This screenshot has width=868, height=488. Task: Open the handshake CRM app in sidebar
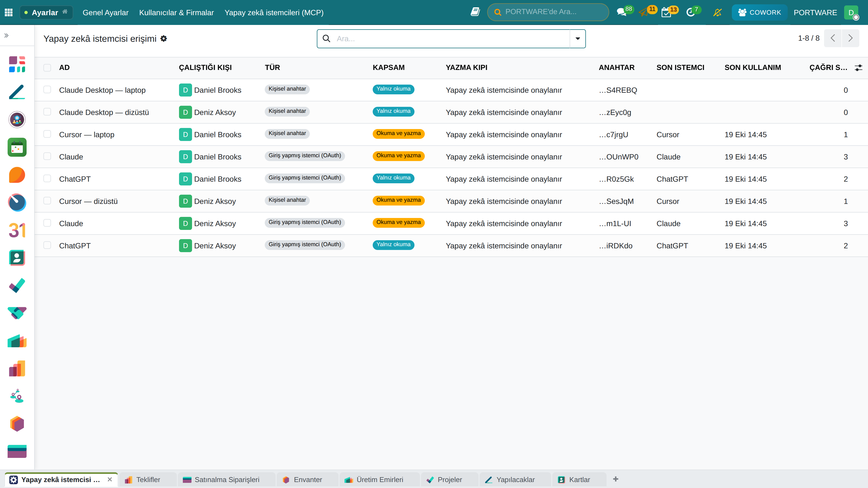coord(17,313)
